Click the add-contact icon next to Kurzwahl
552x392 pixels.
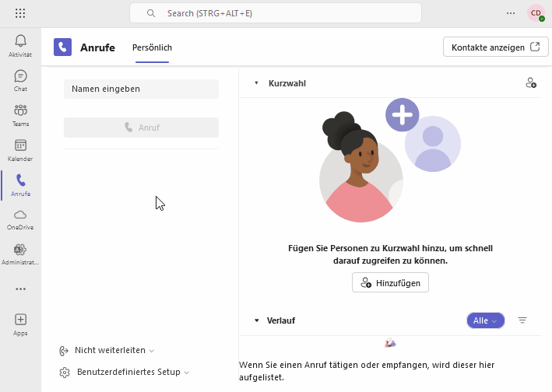[x=531, y=83]
